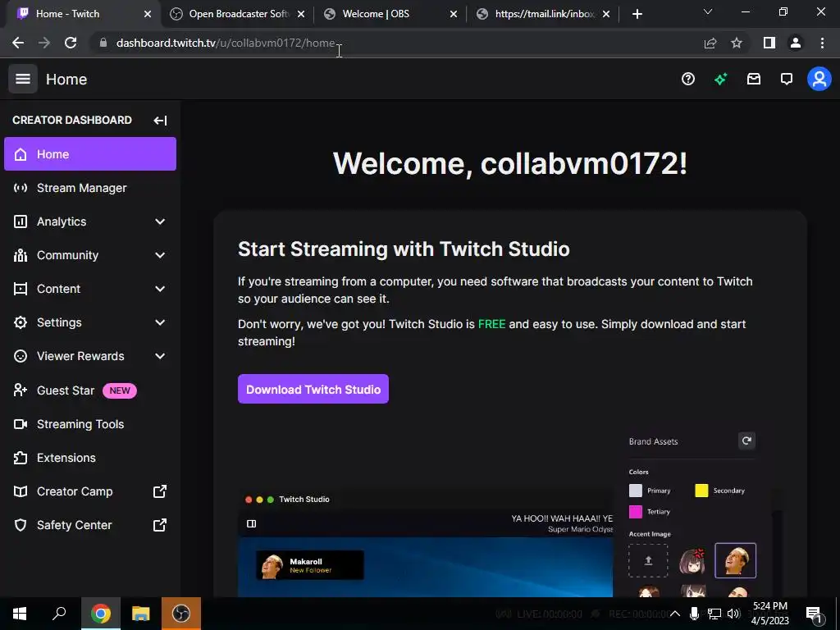Select the yellow Secondary color swatch
840x630 pixels.
[x=701, y=491]
